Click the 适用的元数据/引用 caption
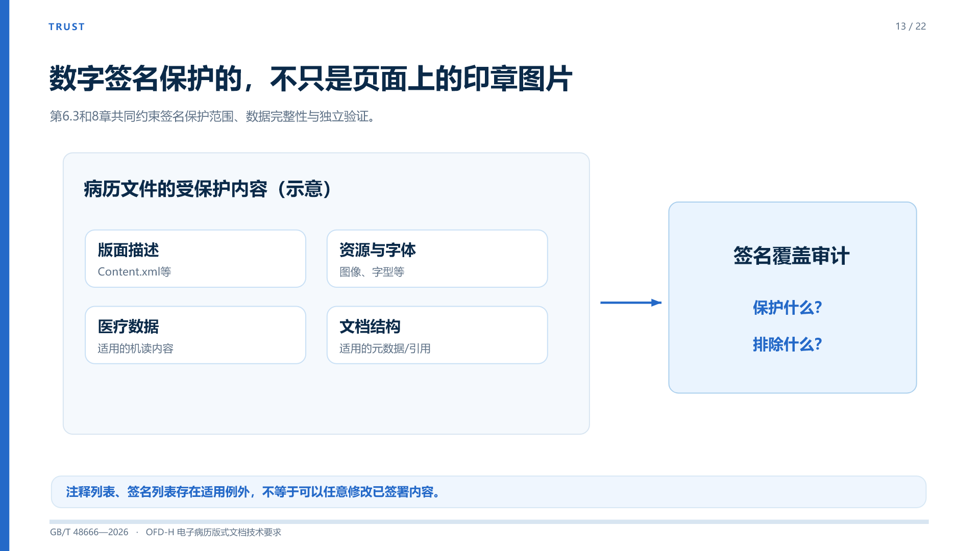Screen dimensions: 980x551 (385, 348)
